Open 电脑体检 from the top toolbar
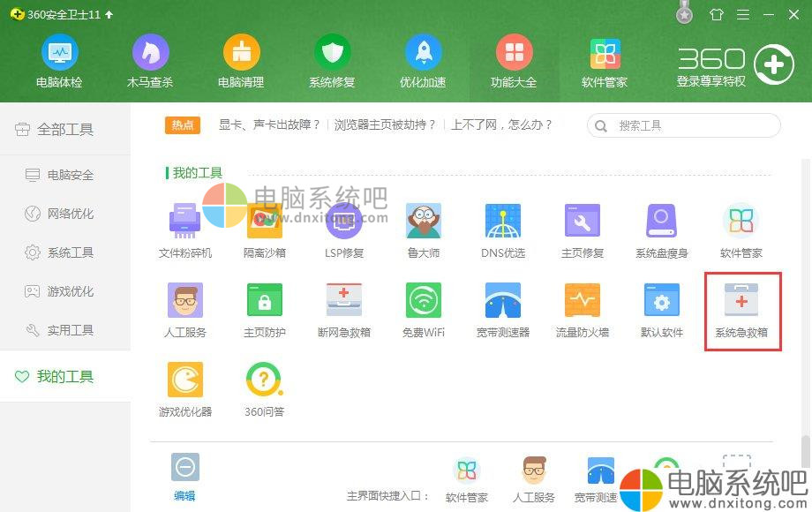Screen dimensions: 812x512 (59, 61)
